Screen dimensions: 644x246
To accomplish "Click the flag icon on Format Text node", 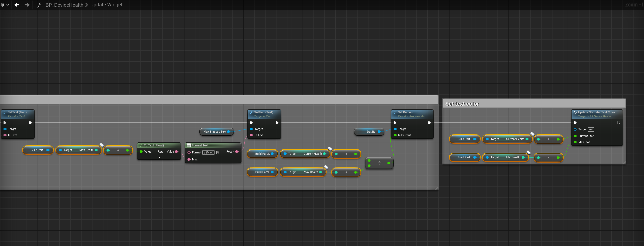I will (218, 152).
